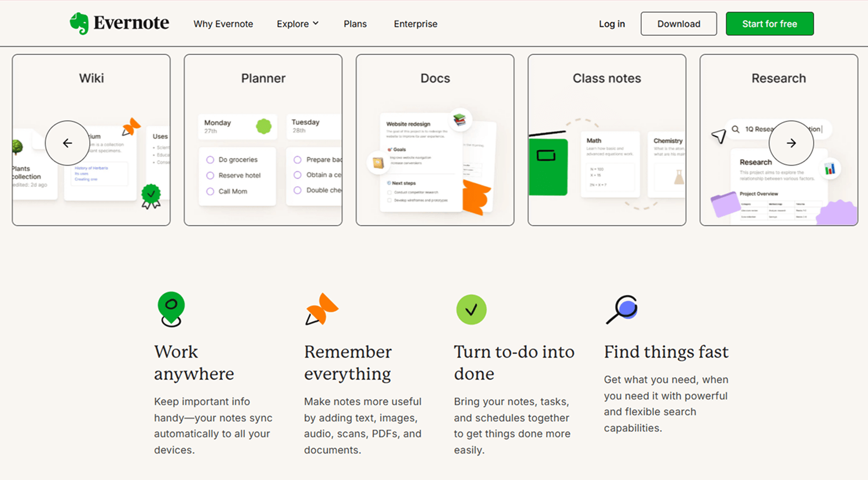
Task: Click the search icon in the Research card
Action: (735, 129)
